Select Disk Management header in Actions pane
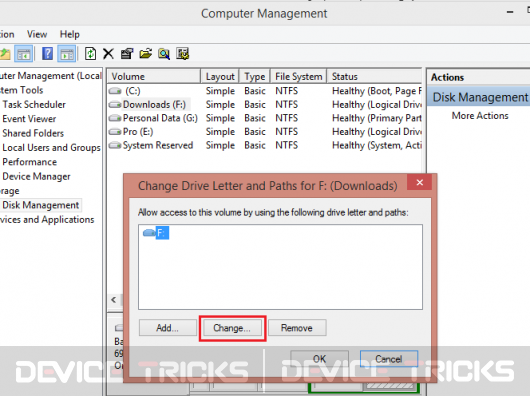The width and height of the screenshot is (530, 396). tap(479, 97)
